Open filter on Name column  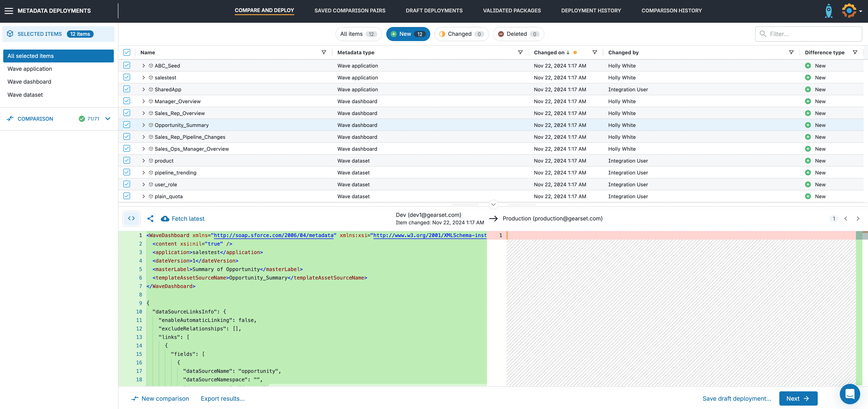pyautogui.click(x=323, y=52)
